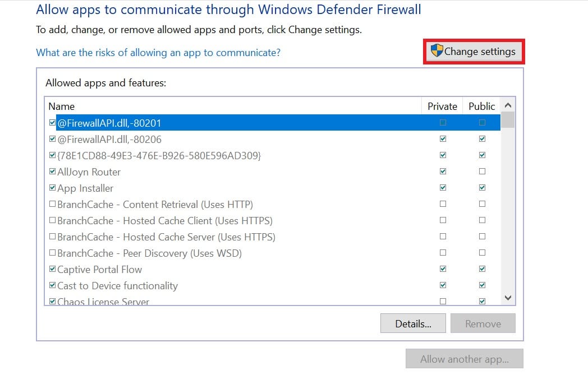The image size is (588, 375).
Task: Select the Captive Portal Flow row text
Action: (99, 270)
